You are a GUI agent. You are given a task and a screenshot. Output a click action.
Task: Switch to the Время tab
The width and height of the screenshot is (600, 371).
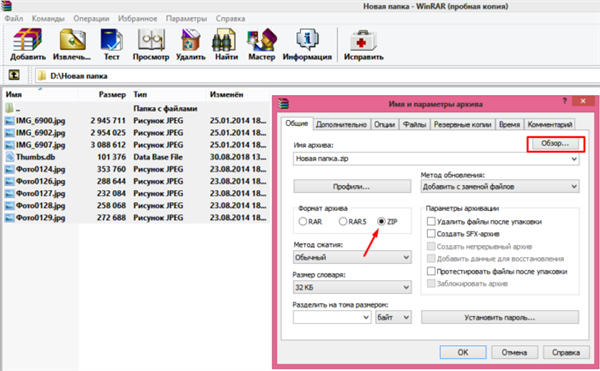[509, 124]
